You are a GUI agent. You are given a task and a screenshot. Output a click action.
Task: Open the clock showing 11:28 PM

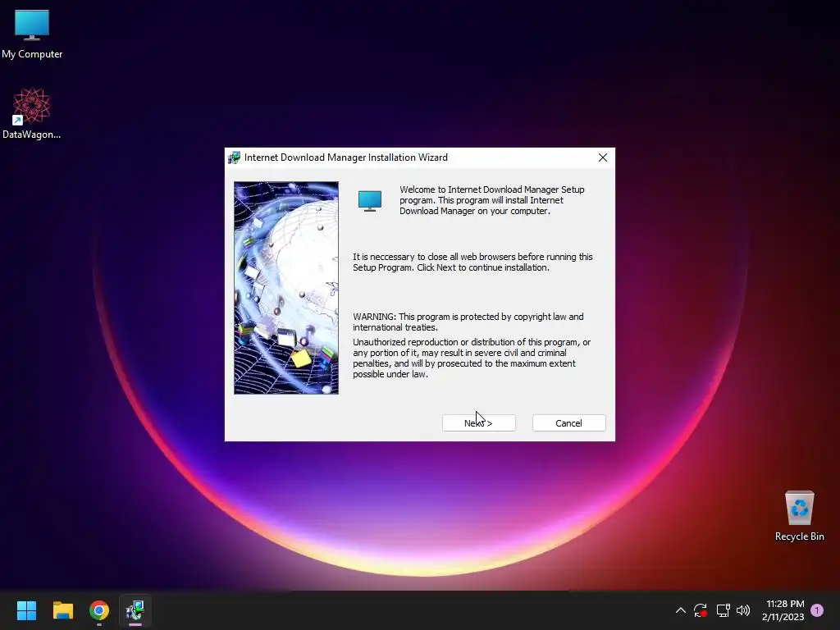coord(783,610)
